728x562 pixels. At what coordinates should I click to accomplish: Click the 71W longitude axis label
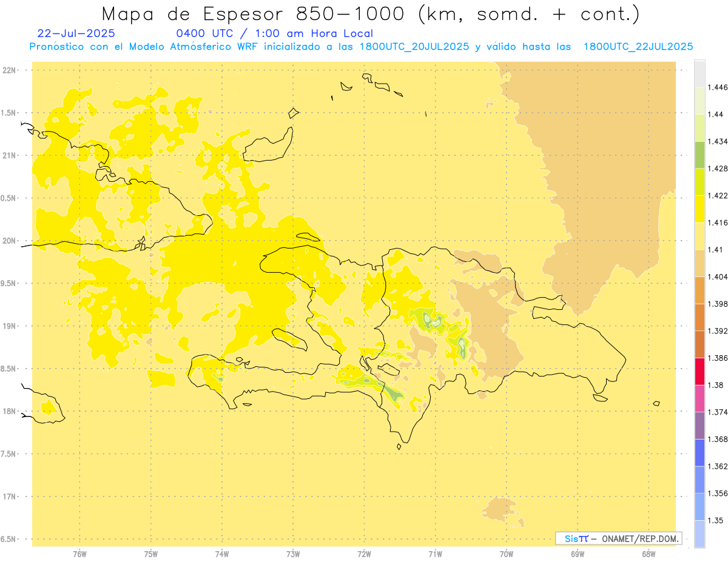(x=435, y=554)
